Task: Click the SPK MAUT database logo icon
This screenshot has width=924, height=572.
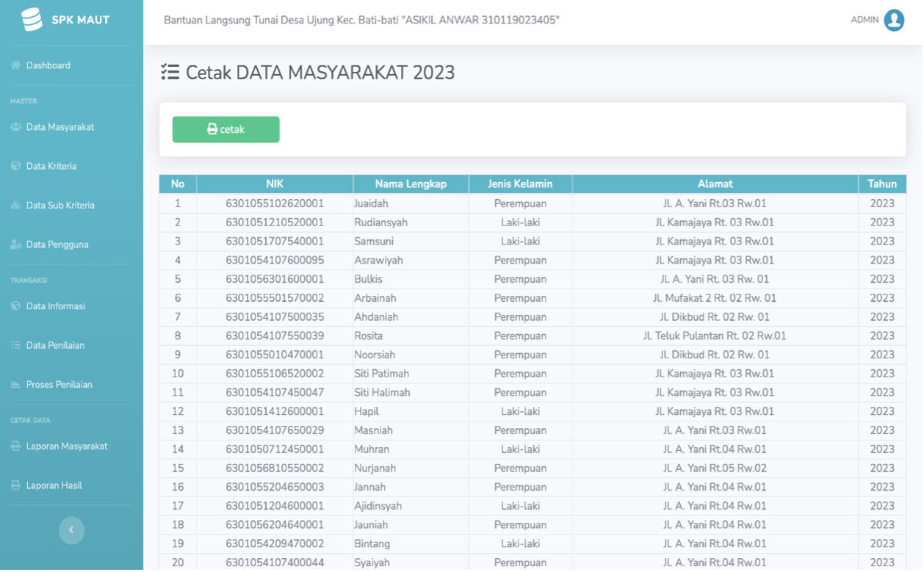Action: [32, 20]
